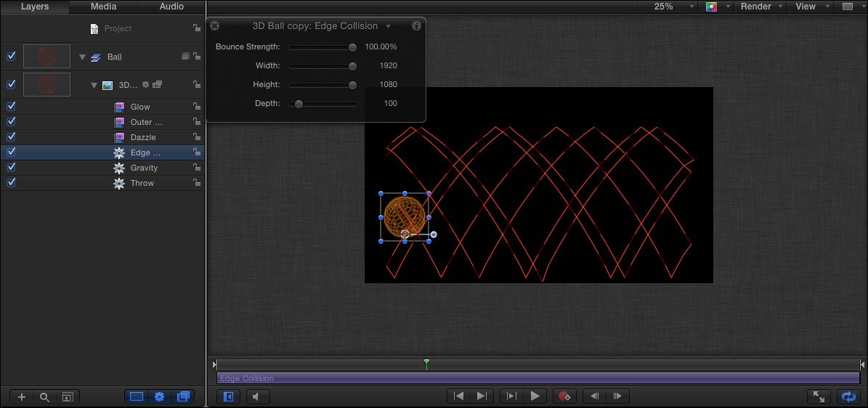
Task: Show behaviors with the gear filter button
Action: 160,397
